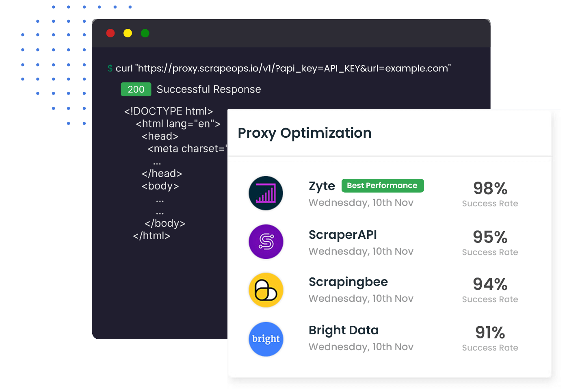The height and width of the screenshot is (392, 567).
Task: Click the Best Performance badge
Action: (x=382, y=186)
